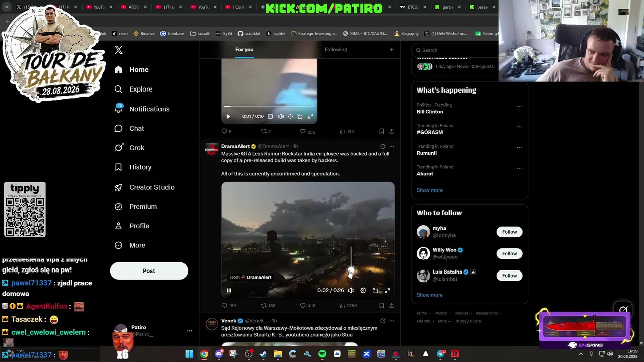Open the Bill Clinton trend
Screen dimensions: 644x362
click(430, 112)
